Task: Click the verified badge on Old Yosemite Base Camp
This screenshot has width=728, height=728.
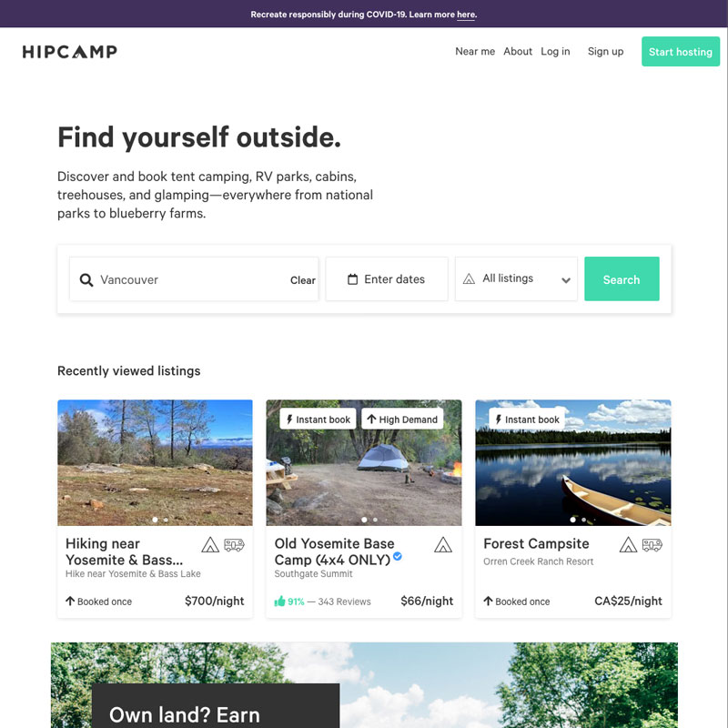Action: [x=398, y=556]
